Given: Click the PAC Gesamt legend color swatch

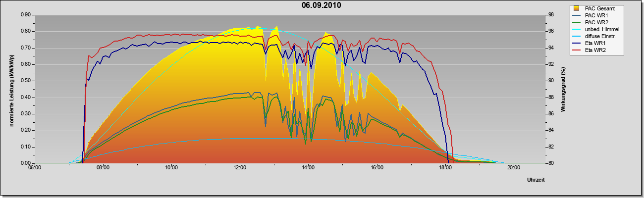Looking at the screenshot, I should point(577,8).
